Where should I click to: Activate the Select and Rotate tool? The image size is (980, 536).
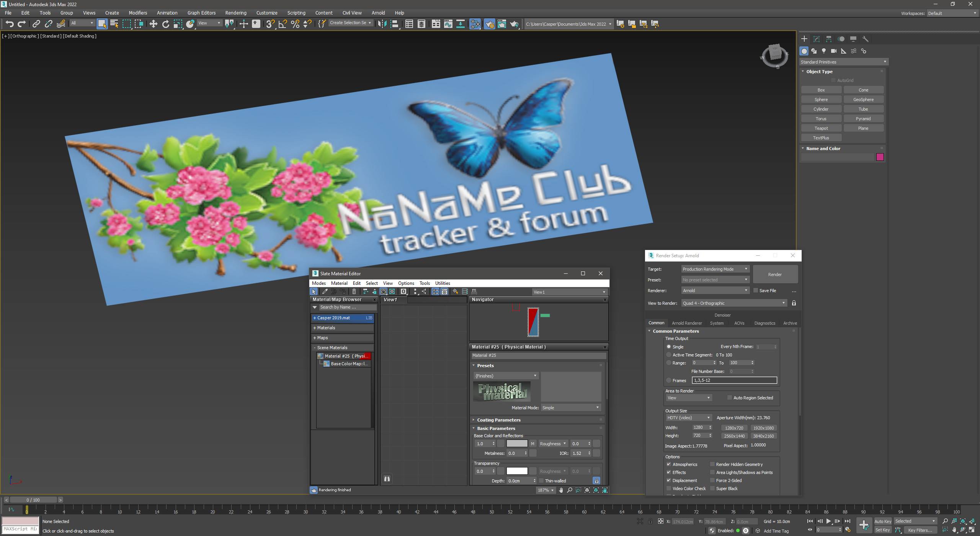(165, 24)
